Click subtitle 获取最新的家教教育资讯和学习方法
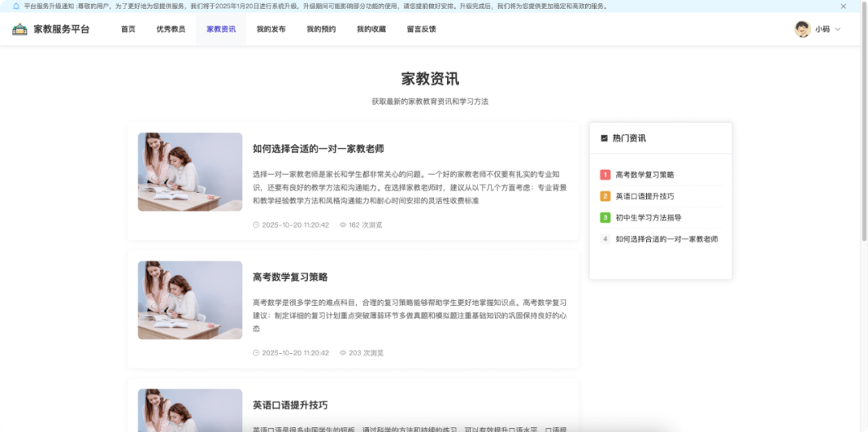 [430, 102]
